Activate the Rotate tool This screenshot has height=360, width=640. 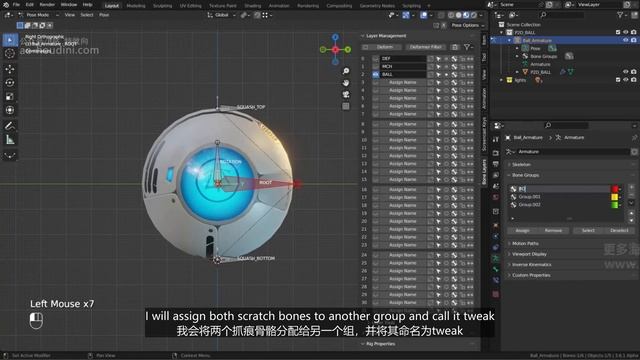[10, 82]
